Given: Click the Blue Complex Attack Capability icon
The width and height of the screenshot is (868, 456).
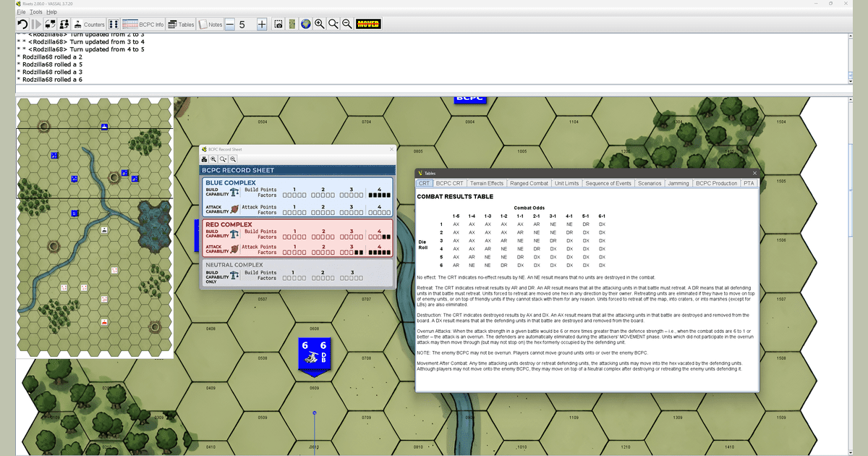Looking at the screenshot, I should pos(235,210).
